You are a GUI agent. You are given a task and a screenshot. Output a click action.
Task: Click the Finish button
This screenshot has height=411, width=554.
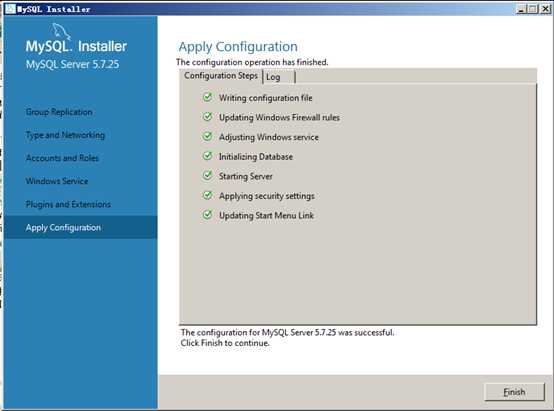(514, 392)
